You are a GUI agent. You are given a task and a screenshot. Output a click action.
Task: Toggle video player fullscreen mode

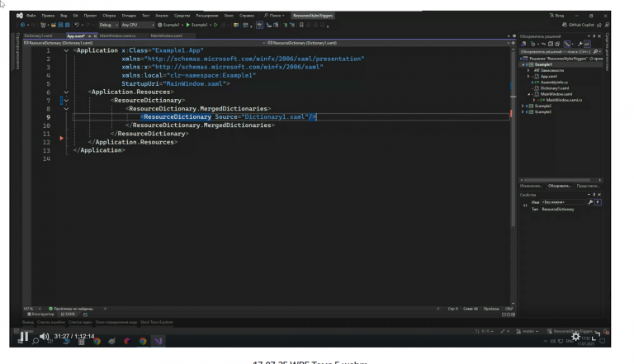click(596, 337)
